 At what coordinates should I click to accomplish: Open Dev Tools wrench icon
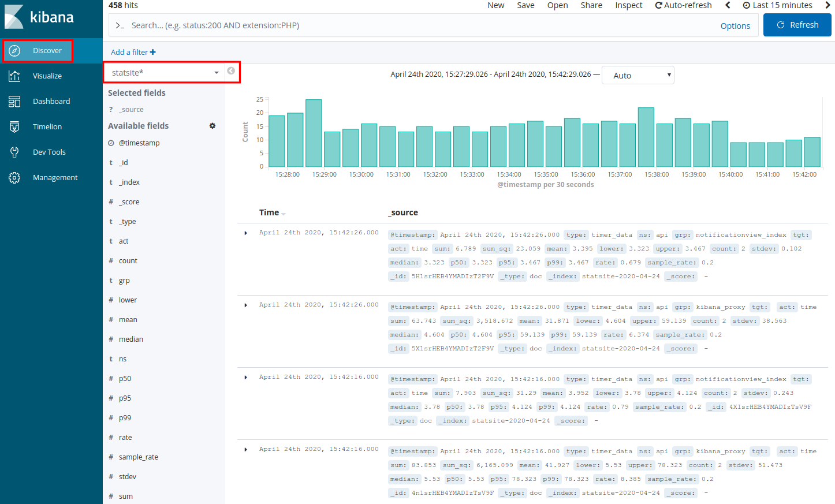14,152
